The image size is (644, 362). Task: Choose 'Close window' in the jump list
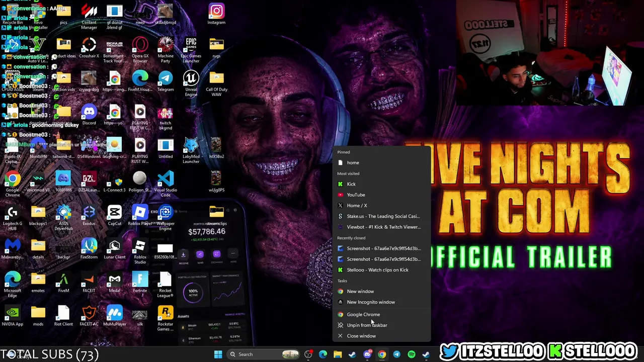[382, 336]
